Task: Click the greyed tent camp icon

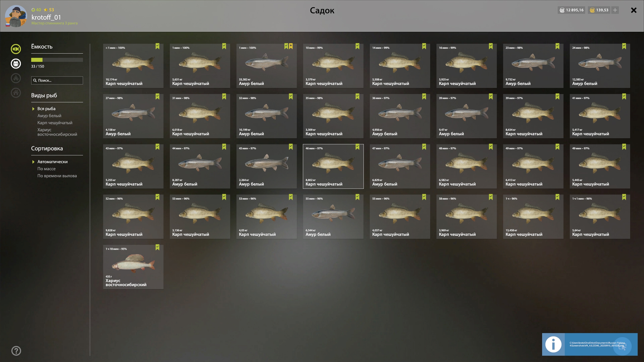Action: pyautogui.click(x=16, y=78)
